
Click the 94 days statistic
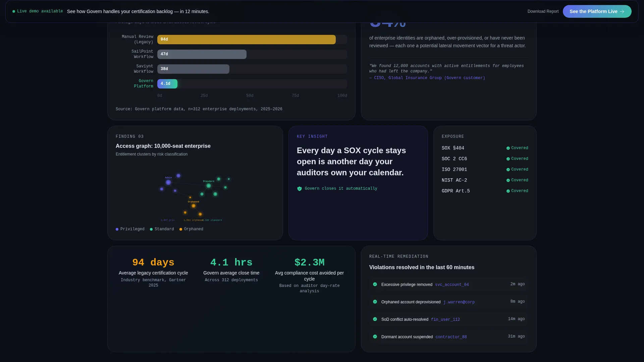point(153,262)
